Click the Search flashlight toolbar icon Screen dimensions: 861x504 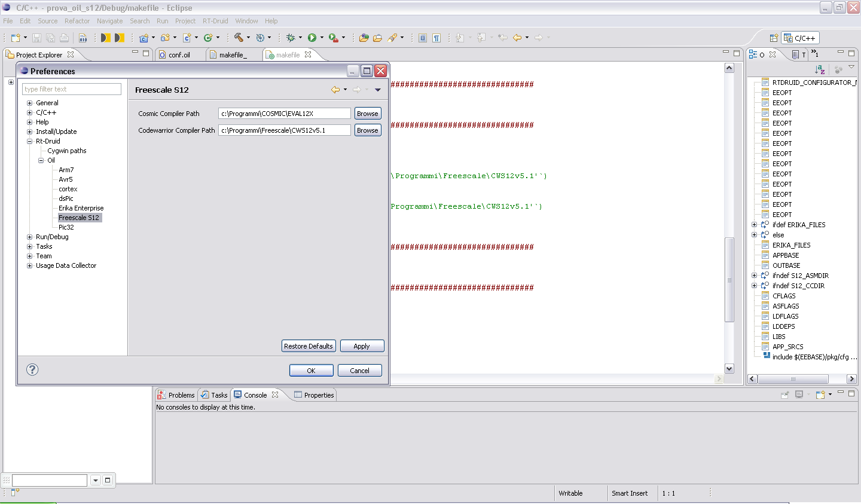coord(392,38)
